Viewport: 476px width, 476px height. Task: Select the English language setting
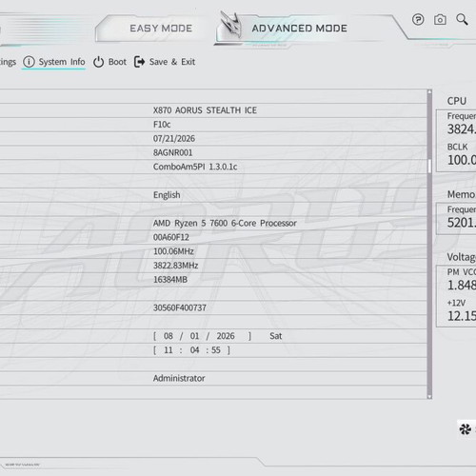(167, 195)
